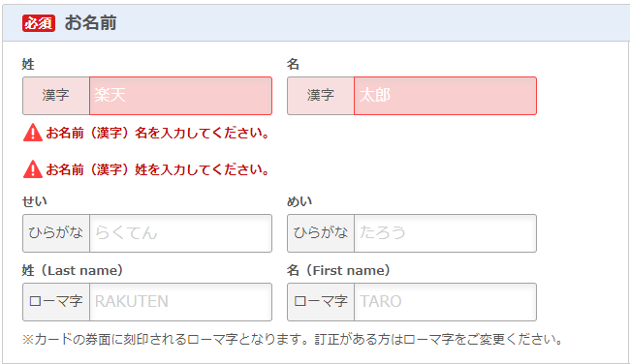Click error message お名前（漢字）名を入力してください

(157, 133)
